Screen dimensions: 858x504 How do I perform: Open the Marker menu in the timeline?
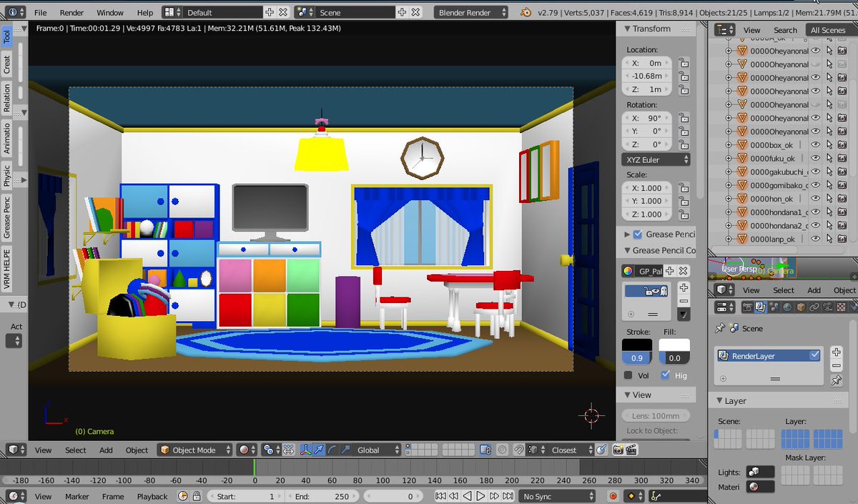[x=77, y=496]
